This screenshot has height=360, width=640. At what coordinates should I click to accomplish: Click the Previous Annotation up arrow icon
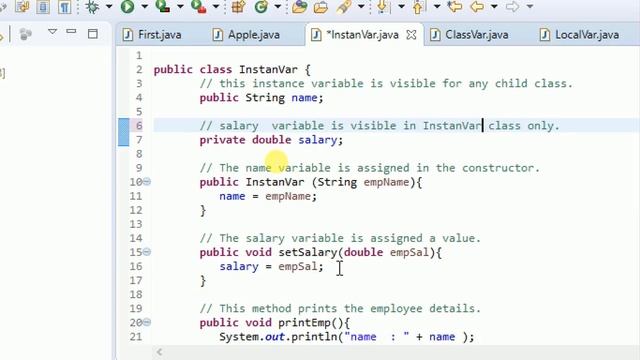click(418, 7)
